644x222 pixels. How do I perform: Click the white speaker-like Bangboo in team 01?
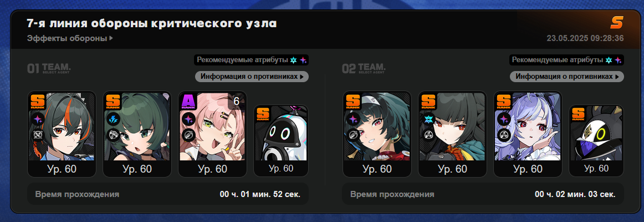pos(282,140)
